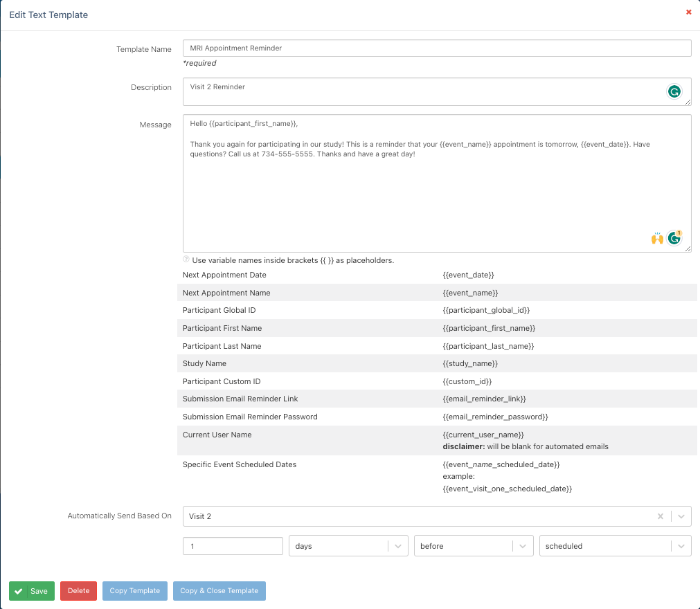Click the Copy Template button
The height and width of the screenshot is (609, 700).
(x=135, y=591)
